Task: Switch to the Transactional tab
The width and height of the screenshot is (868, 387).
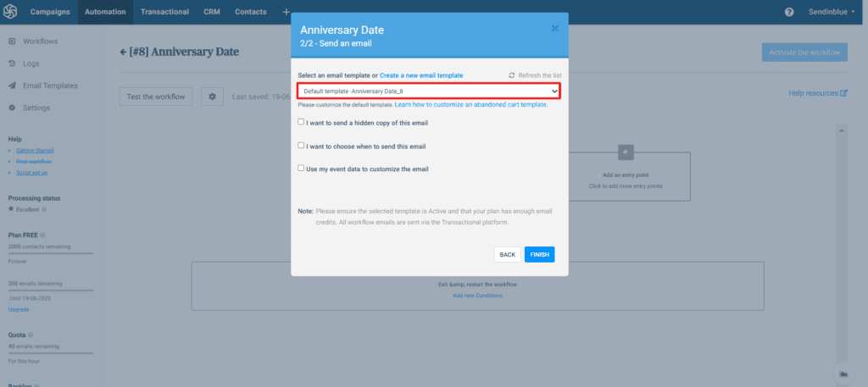Action: pyautogui.click(x=164, y=12)
